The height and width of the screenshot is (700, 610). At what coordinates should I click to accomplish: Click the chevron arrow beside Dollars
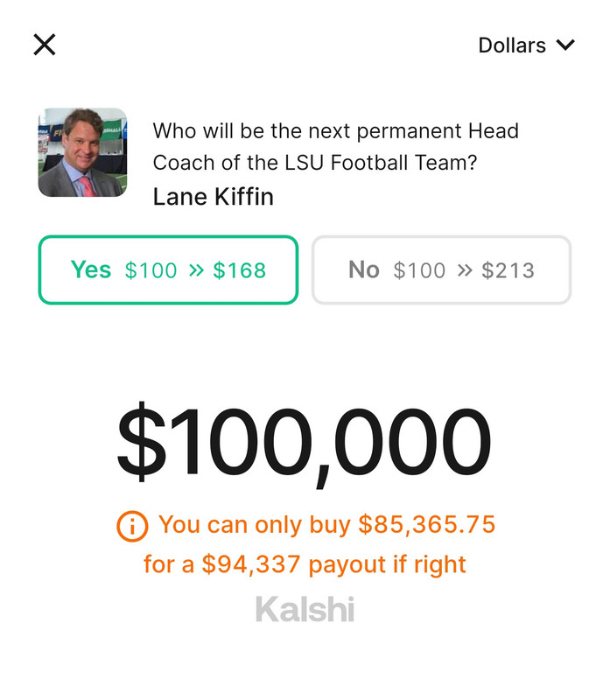point(565,45)
